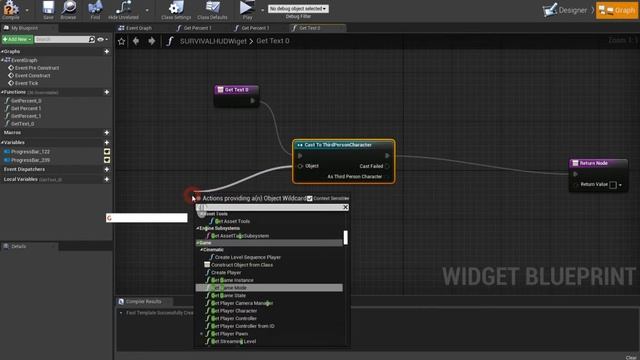640x360 pixels.
Task: Click the Play toolbar button
Action: [x=247, y=10]
